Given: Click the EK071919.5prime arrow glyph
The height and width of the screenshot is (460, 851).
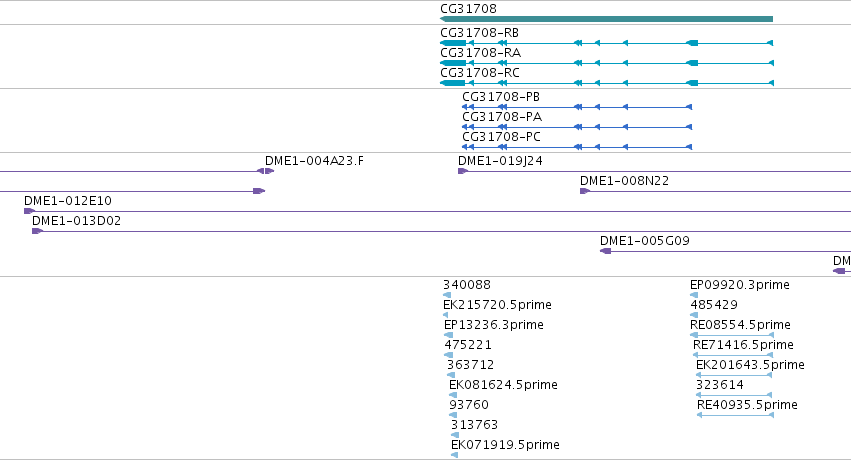Looking at the screenshot, I should pos(454,455).
